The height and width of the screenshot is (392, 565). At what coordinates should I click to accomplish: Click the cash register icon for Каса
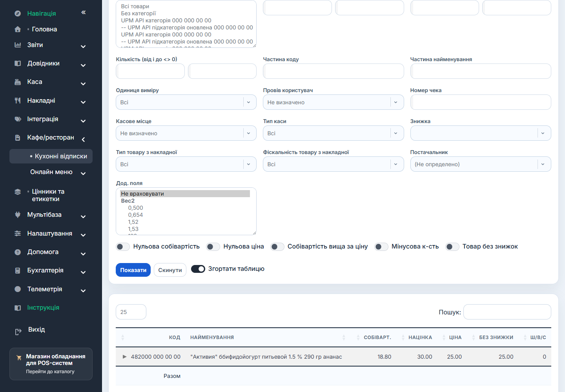pyautogui.click(x=18, y=82)
